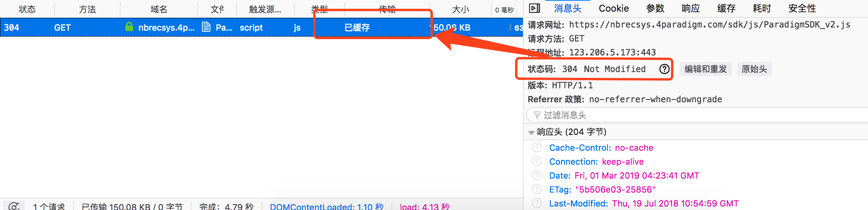
Task: Click the 原始头 button
Action: [x=754, y=69]
